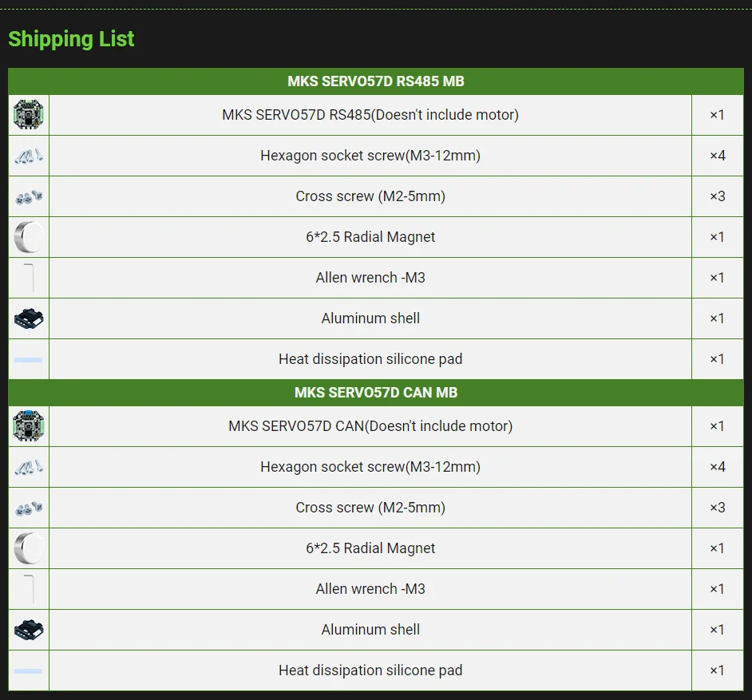Click '6*2.5 Radial Magnet' under RS485 MB
Screen dimensions: 752x700
point(370,237)
